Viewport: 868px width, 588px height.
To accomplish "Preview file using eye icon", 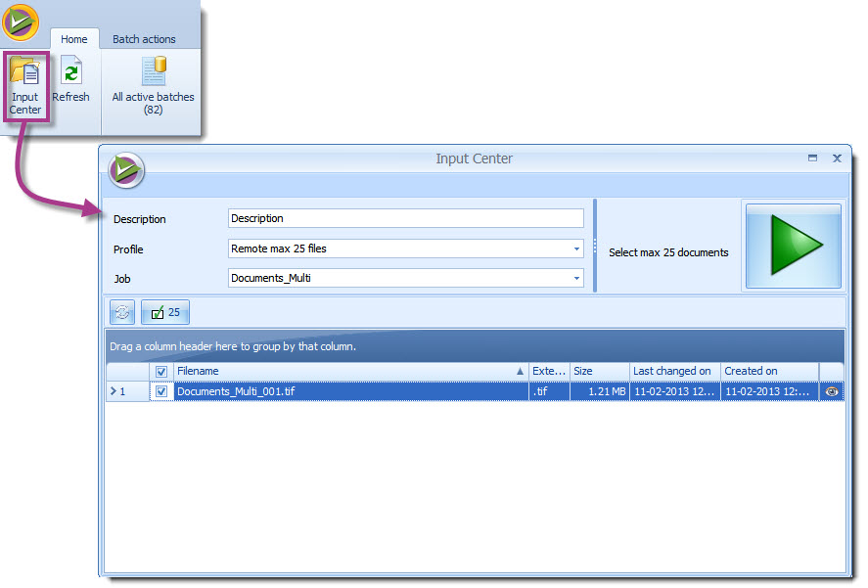I will click(832, 391).
